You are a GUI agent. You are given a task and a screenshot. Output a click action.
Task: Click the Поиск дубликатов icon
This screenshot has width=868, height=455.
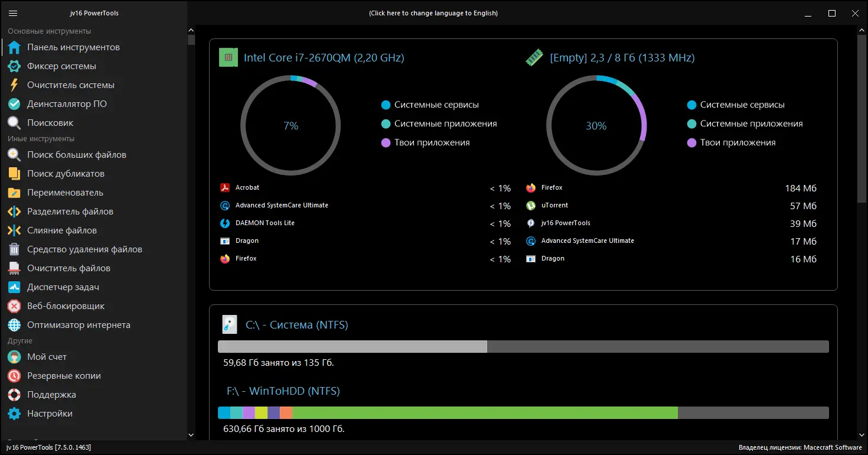pos(15,174)
